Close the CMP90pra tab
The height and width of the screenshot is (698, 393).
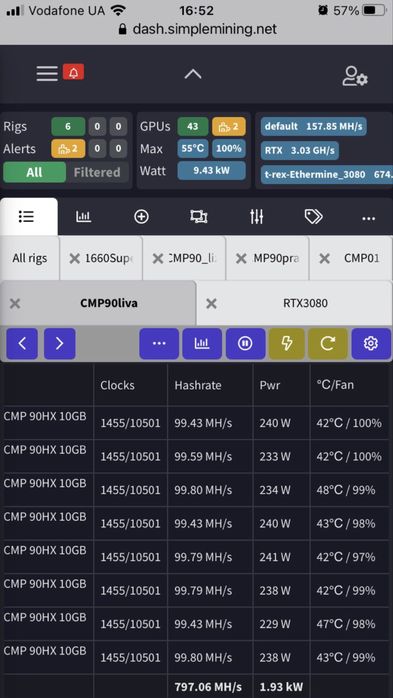pyautogui.click(x=241, y=259)
